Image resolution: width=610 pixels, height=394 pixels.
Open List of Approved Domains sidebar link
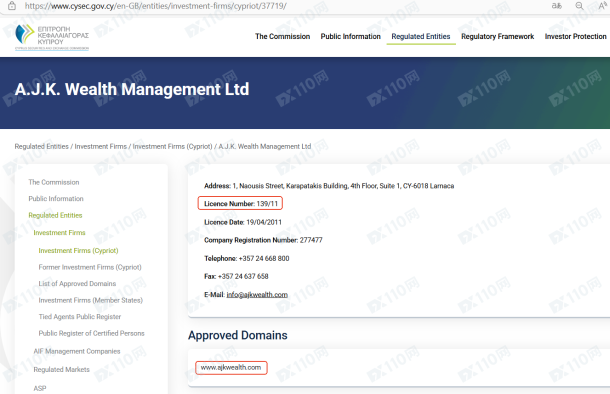point(77,284)
